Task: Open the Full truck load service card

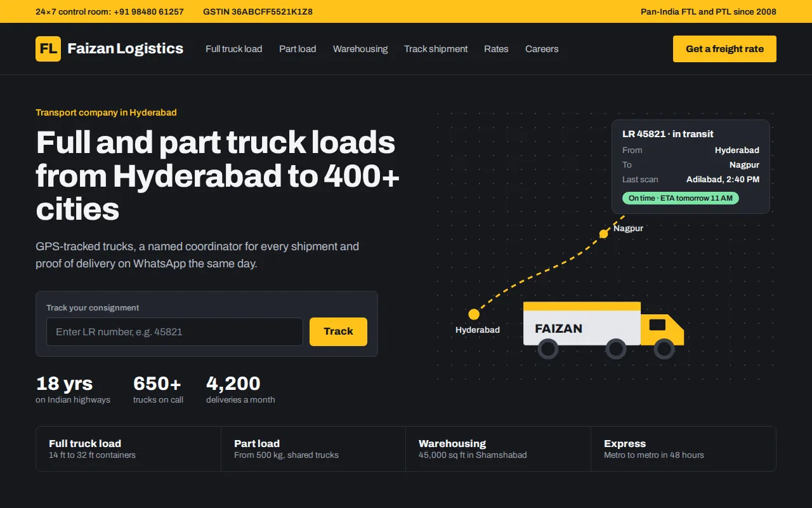Action: coord(128,449)
